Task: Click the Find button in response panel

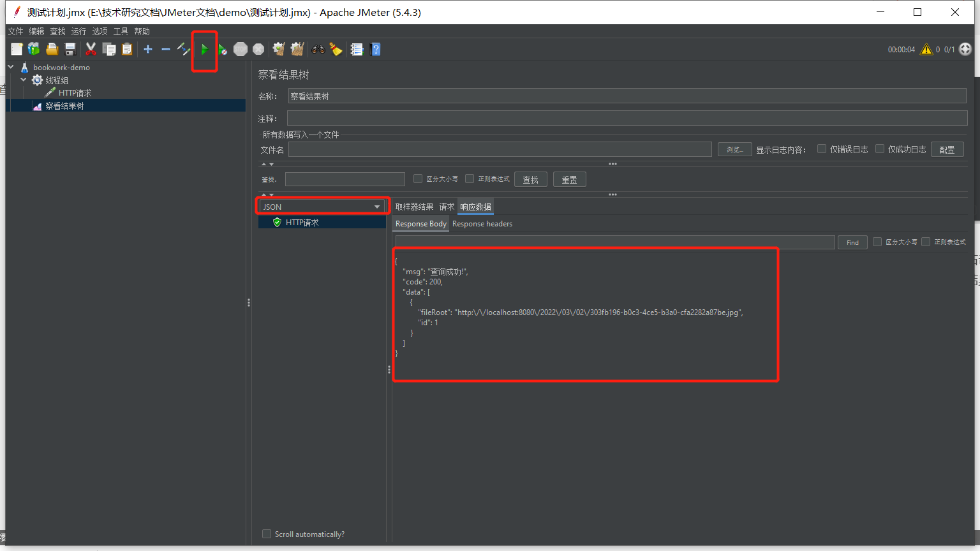Action: pos(852,242)
